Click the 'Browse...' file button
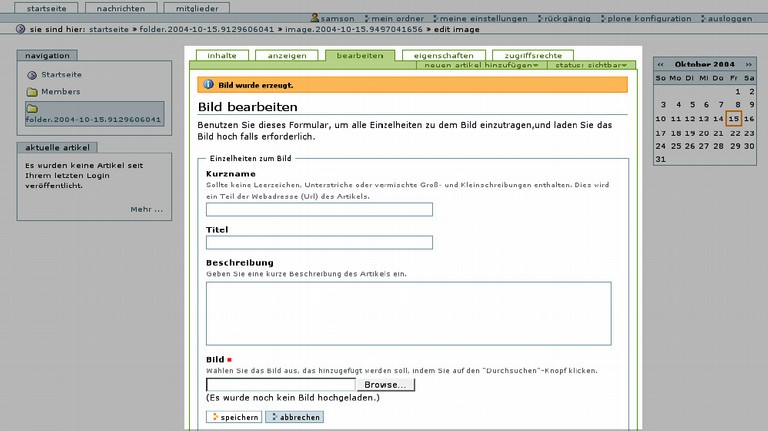768x431 pixels. pos(385,384)
